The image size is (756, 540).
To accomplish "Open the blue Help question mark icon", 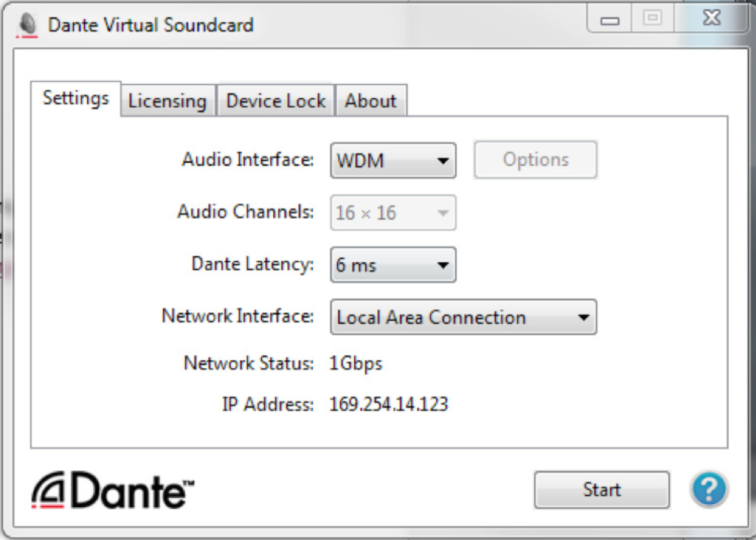I will pos(709,489).
